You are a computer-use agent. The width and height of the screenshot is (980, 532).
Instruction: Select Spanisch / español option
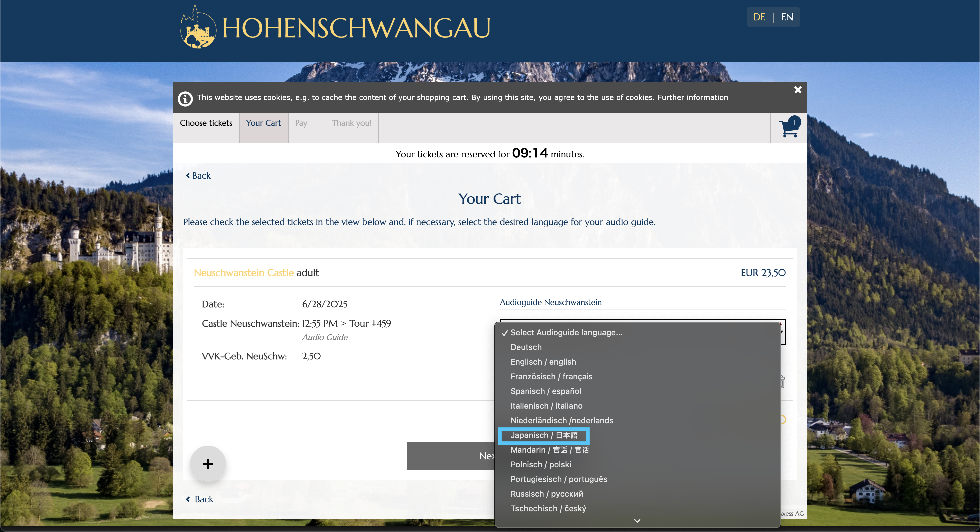pyautogui.click(x=638, y=391)
